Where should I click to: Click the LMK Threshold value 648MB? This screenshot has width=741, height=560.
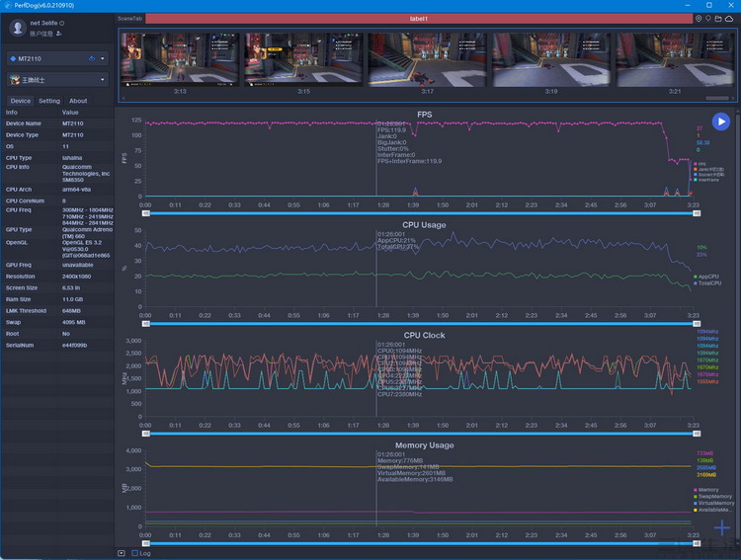click(x=71, y=311)
